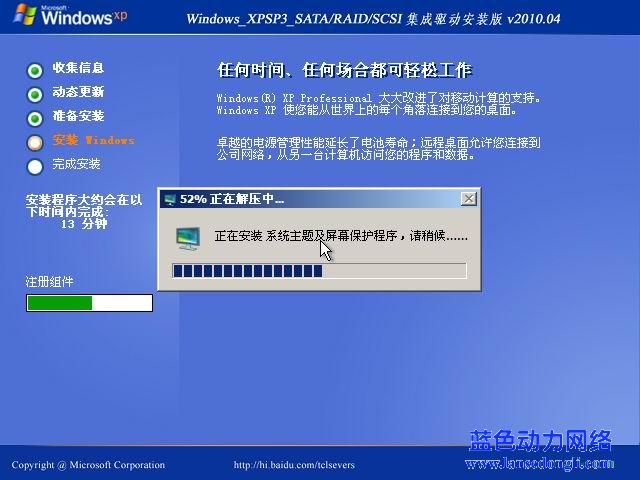
Task: Click the small icon in the dialog title bar
Action: pos(170,199)
